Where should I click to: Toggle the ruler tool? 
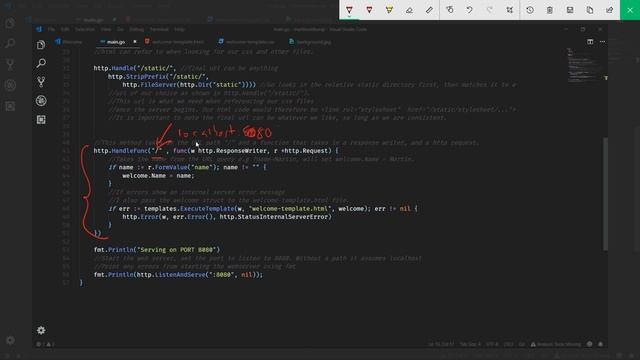click(x=429, y=10)
